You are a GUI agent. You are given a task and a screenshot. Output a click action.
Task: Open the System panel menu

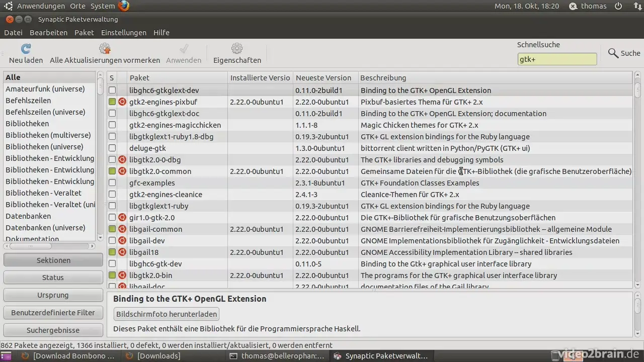pos(103,6)
